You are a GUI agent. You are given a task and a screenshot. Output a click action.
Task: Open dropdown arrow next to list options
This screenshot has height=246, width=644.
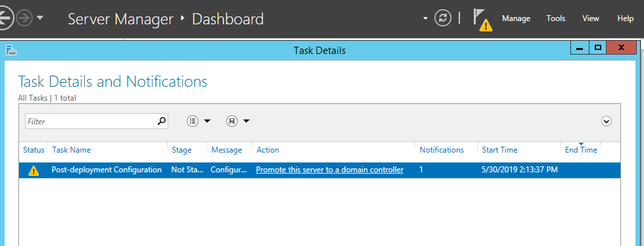(x=207, y=121)
